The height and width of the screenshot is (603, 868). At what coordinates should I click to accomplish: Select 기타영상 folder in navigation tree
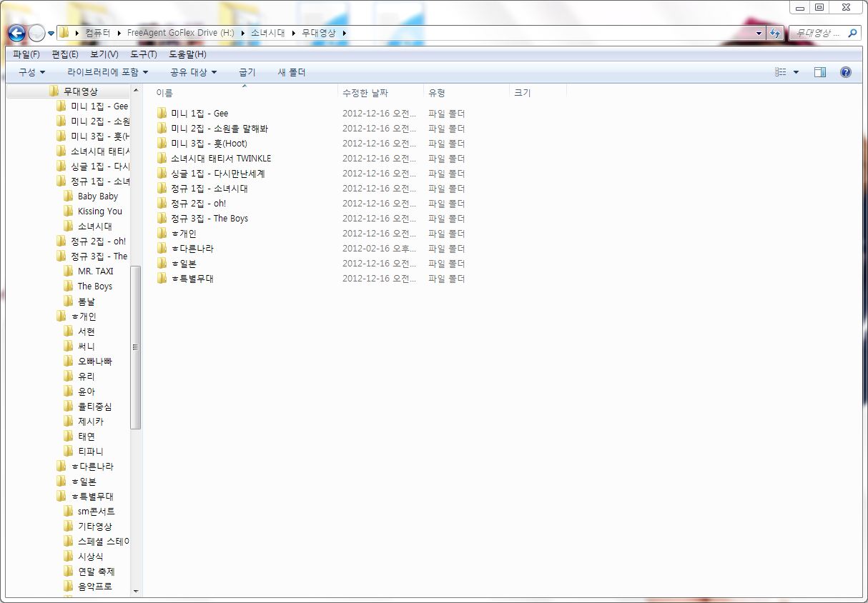tap(95, 526)
